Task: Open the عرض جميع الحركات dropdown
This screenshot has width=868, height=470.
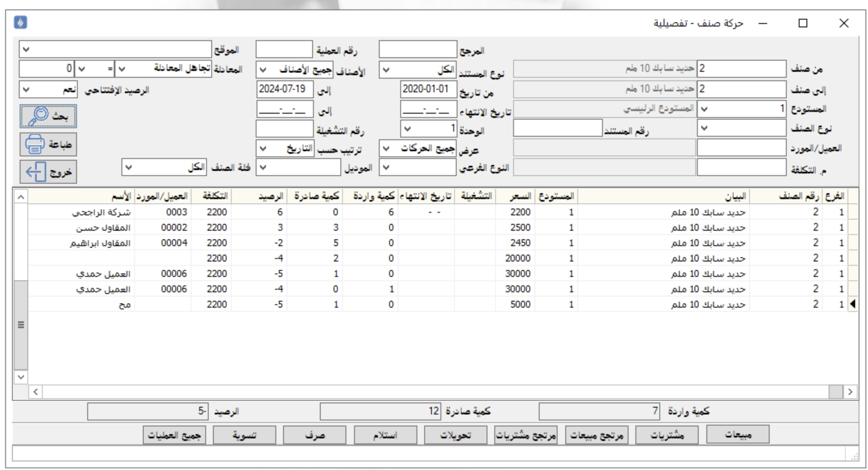Action: point(386,149)
